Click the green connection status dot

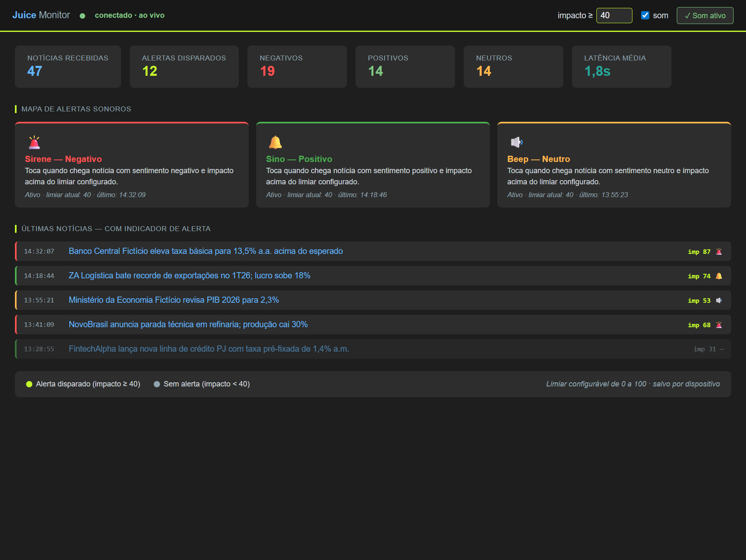[82, 16]
